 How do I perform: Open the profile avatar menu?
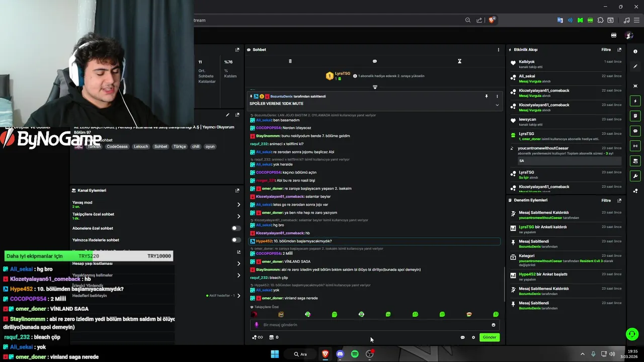(629, 35)
